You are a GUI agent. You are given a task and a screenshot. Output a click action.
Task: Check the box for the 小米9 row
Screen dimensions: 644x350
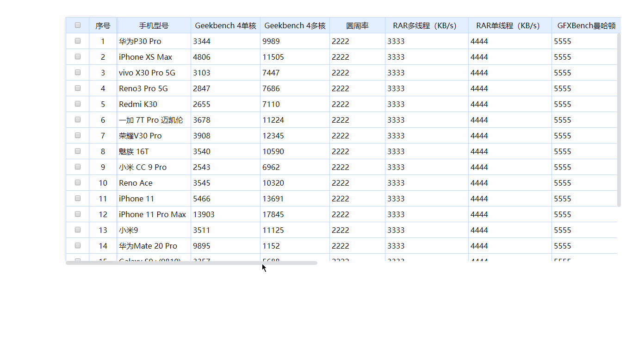coord(78,230)
